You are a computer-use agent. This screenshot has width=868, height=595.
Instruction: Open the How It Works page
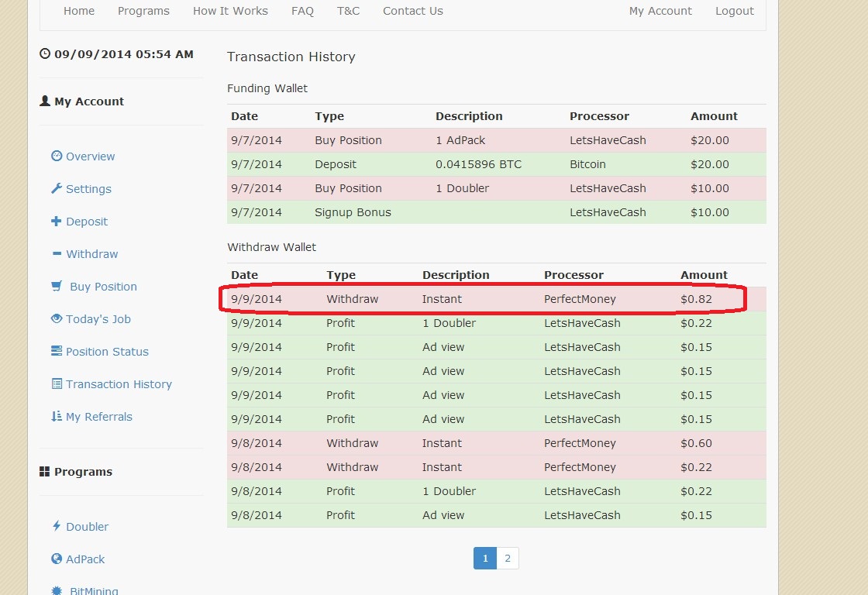point(230,11)
